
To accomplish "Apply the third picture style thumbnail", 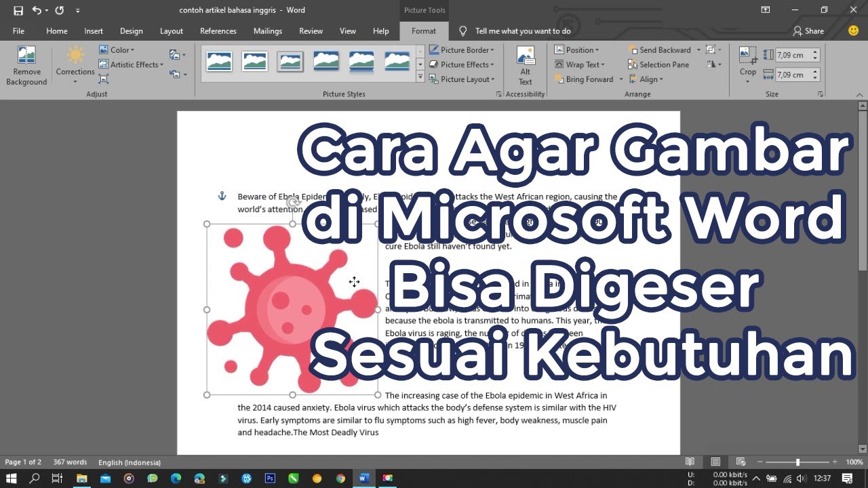I will 290,62.
